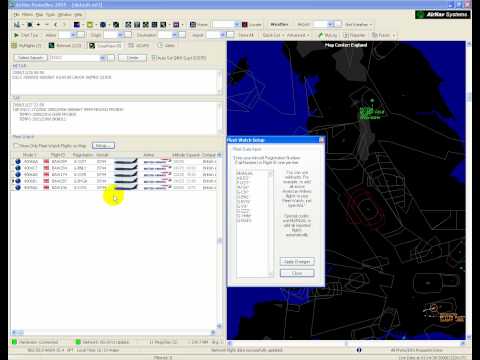Image resolution: width=480 pixels, height=360 pixels.
Task: Click the zoom out minus icon
Action: tap(47, 25)
